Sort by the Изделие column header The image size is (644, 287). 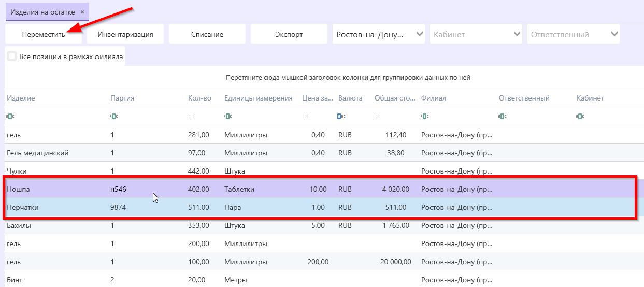point(21,98)
